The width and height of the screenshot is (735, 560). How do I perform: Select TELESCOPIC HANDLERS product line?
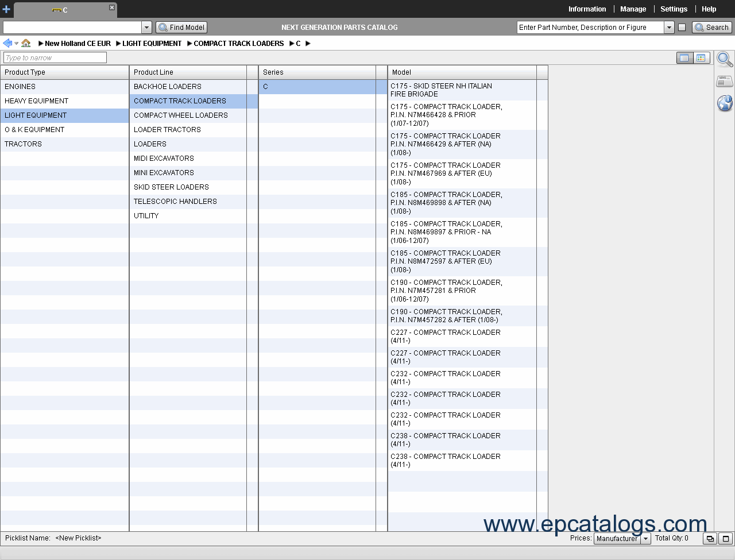click(x=194, y=202)
